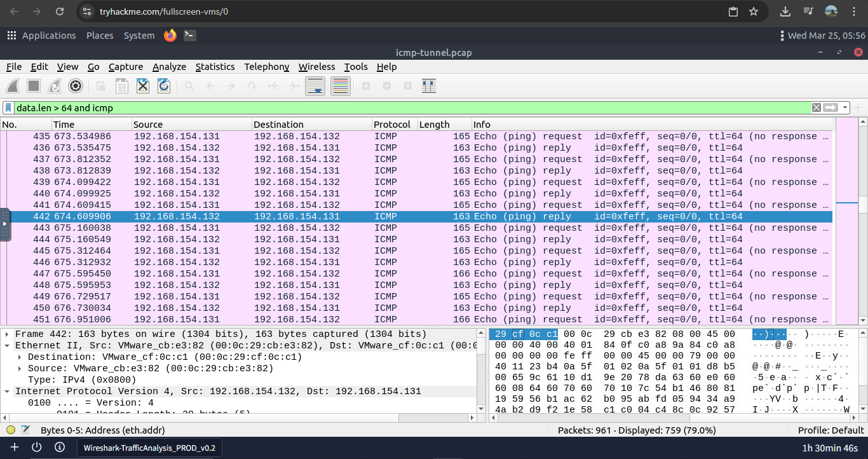Viewport: 868px width, 459px height.
Task: Open the Tools menu
Action: 356,67
